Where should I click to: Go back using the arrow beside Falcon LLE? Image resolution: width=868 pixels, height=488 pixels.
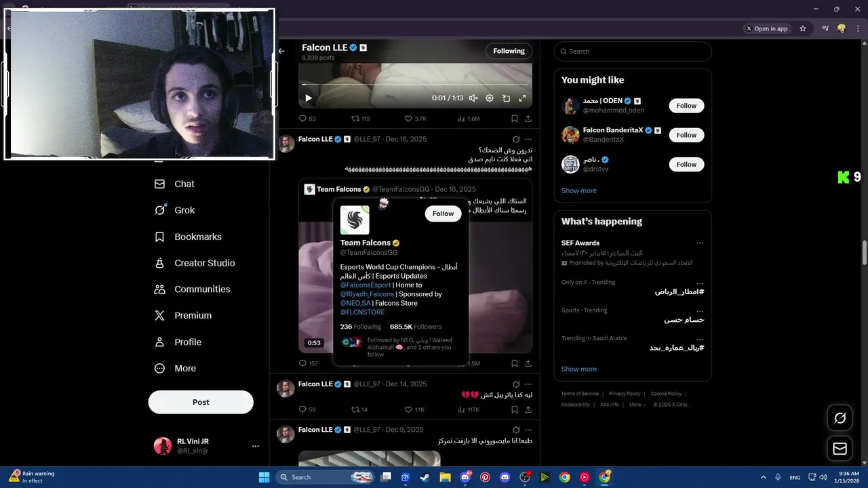281,51
